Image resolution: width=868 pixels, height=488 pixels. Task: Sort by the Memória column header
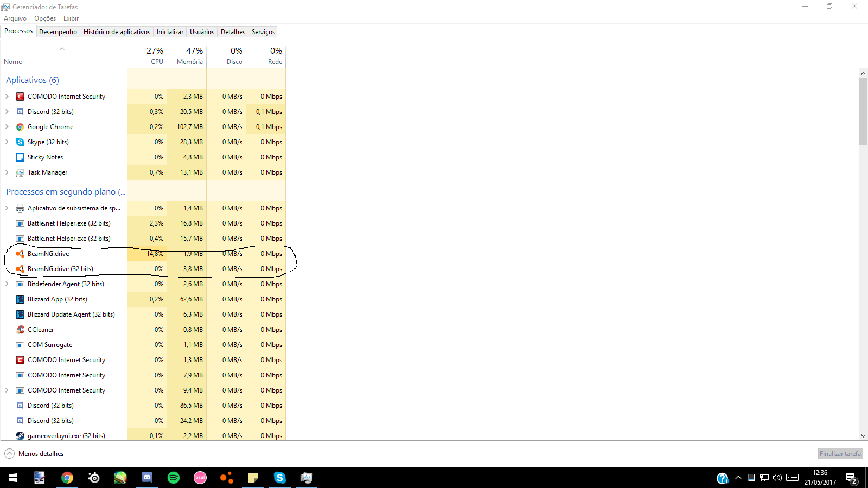pos(187,56)
